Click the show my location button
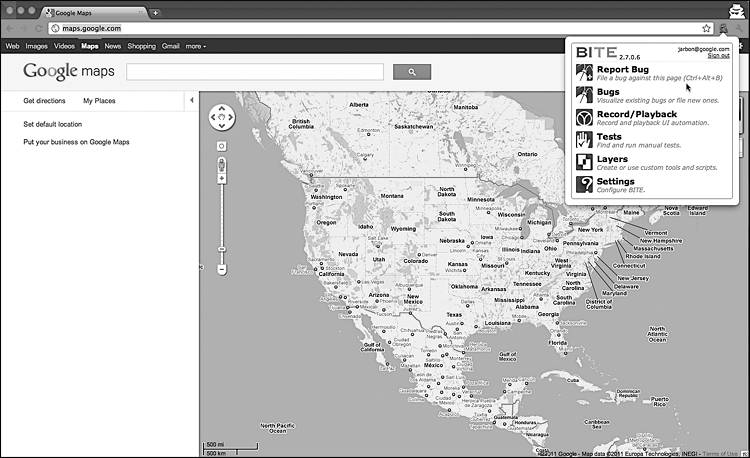This screenshot has height=458, width=750. [x=221, y=146]
